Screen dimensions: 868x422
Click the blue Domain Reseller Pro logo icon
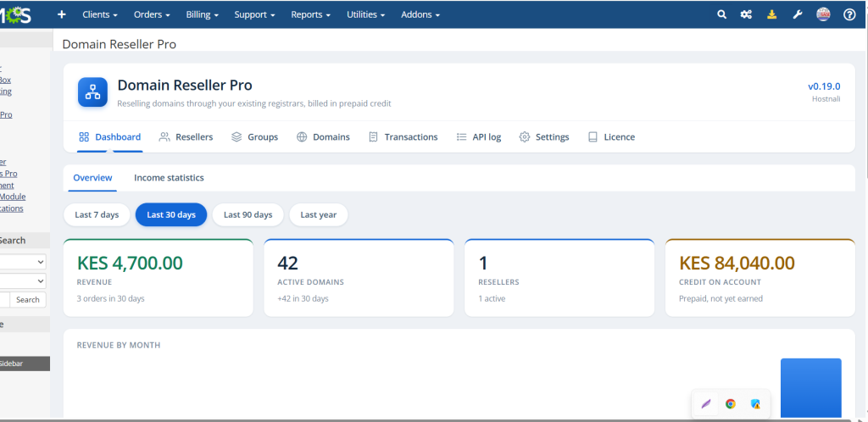pos(92,92)
